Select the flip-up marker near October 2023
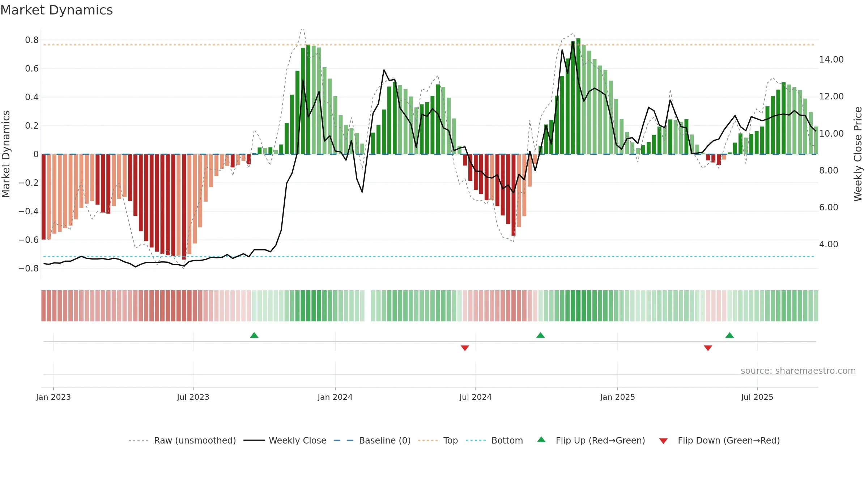The image size is (868, 488). (x=254, y=335)
